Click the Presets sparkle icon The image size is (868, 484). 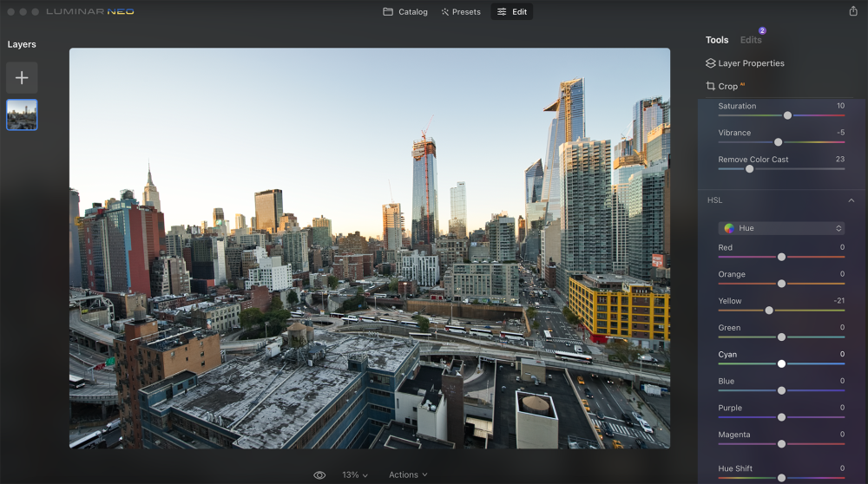[x=444, y=11]
